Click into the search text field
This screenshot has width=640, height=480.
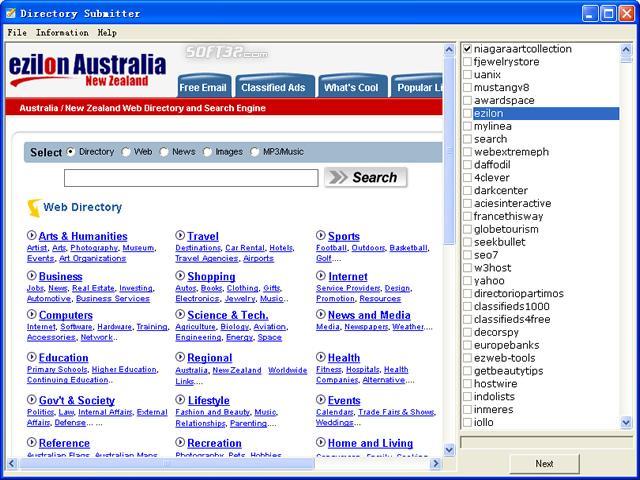191,178
